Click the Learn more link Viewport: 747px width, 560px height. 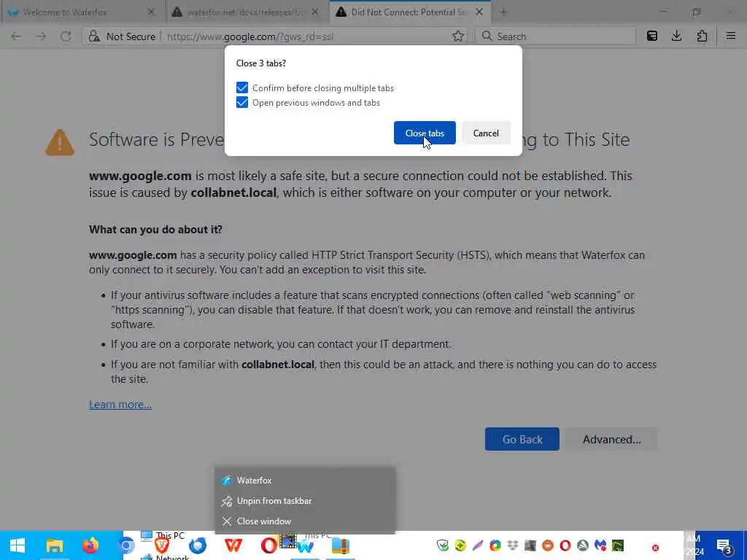click(x=120, y=404)
